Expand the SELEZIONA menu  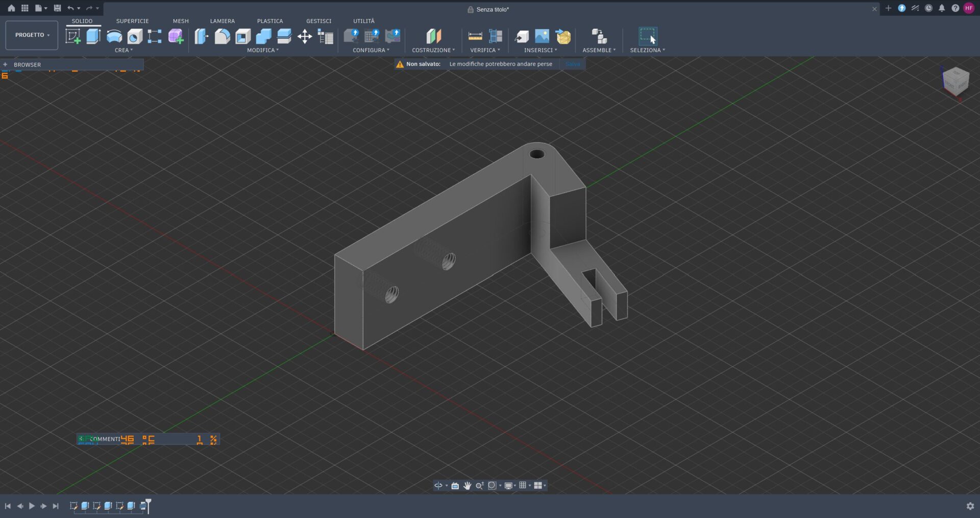(x=648, y=50)
